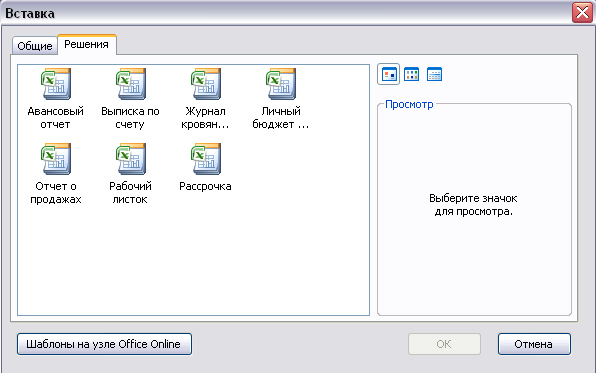The width and height of the screenshot is (596, 373).
Task: Select the Отчет о продажах template icon
Action: point(56,159)
